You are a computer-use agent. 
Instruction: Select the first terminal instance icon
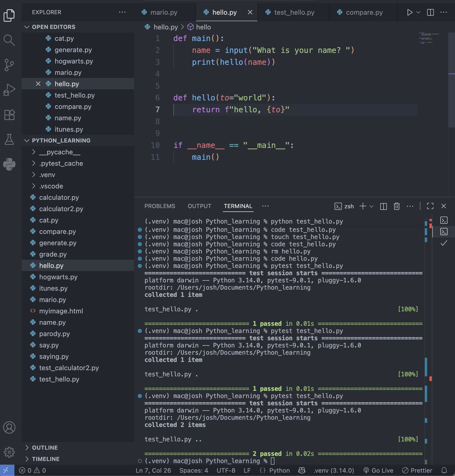tap(444, 220)
